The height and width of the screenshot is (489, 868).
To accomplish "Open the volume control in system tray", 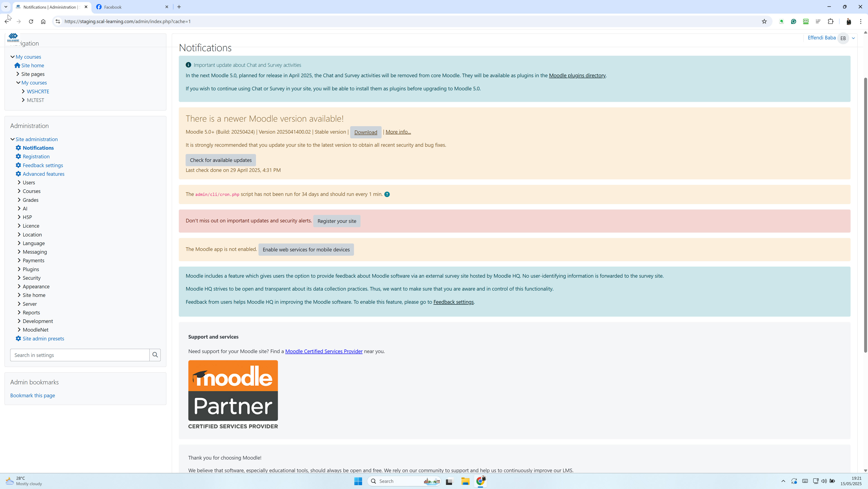I will 823,481.
